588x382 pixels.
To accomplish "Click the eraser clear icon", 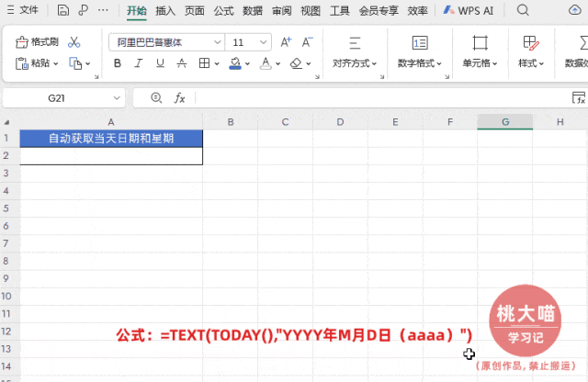I will pyautogui.click(x=296, y=63).
